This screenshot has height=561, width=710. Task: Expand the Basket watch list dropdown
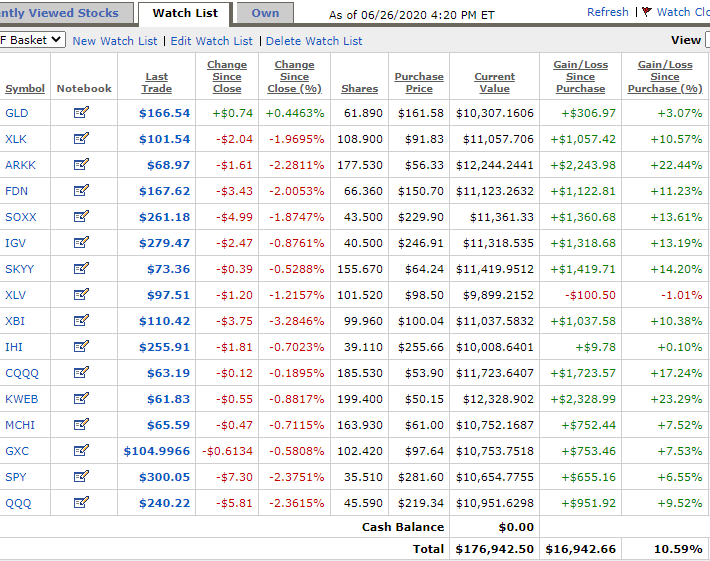[x=32, y=39]
